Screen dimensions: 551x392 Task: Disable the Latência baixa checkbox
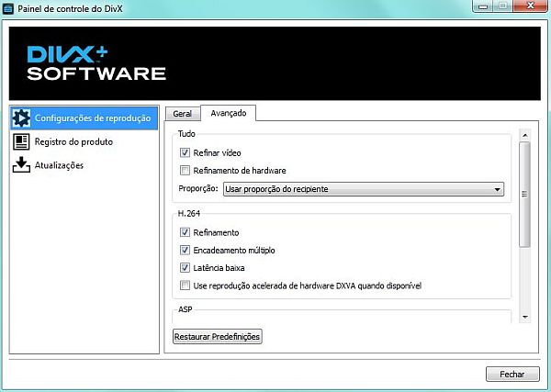click(x=185, y=268)
